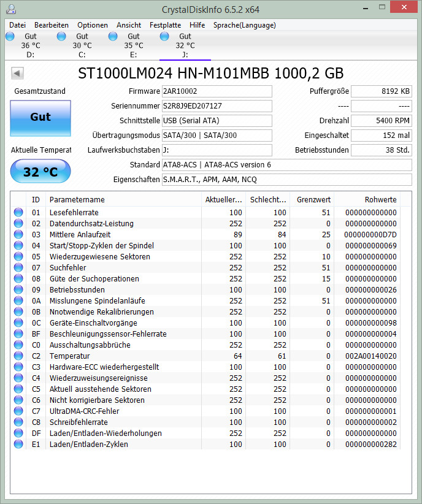The width and height of the screenshot is (422, 504).
Task: Click status orb for Güte der Suchoperationen
Action: [x=18, y=278]
